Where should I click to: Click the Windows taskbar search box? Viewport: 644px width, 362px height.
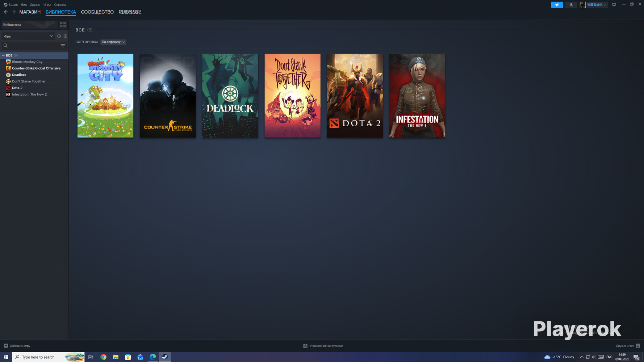coord(49,357)
